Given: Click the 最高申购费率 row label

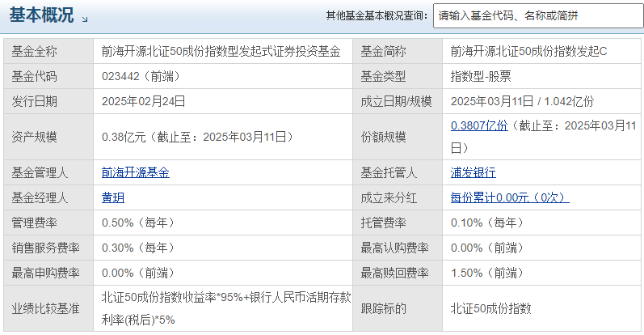Looking at the screenshot, I should (45, 273).
